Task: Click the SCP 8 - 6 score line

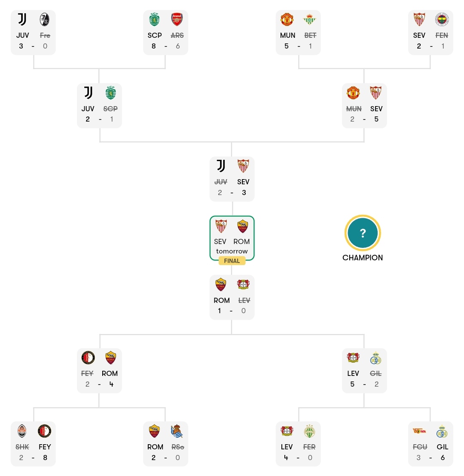Action: click(166, 46)
